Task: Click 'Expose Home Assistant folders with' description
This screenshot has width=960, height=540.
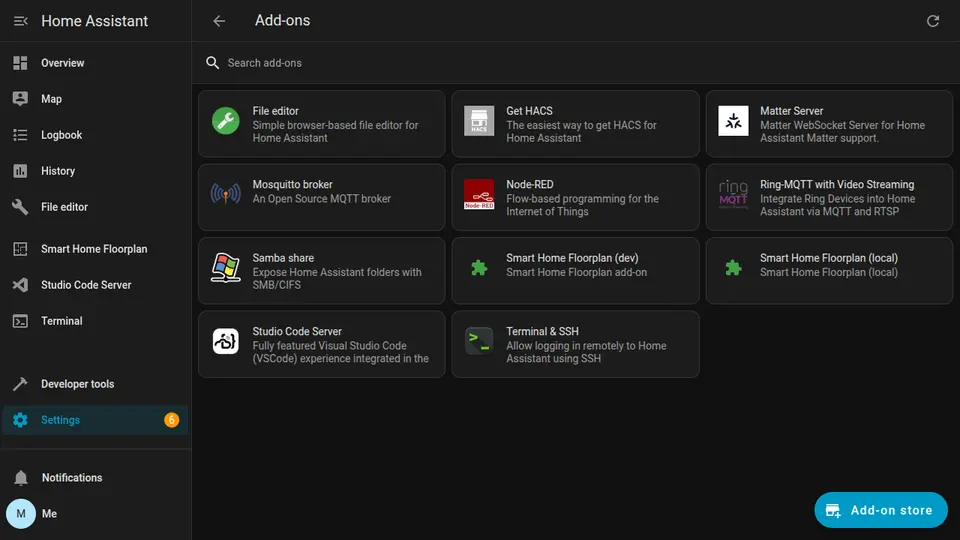Action: tap(337, 272)
